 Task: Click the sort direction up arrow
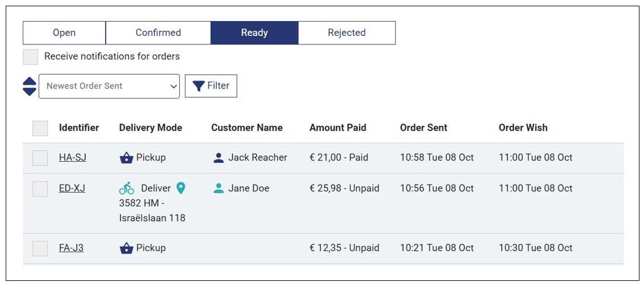point(30,81)
